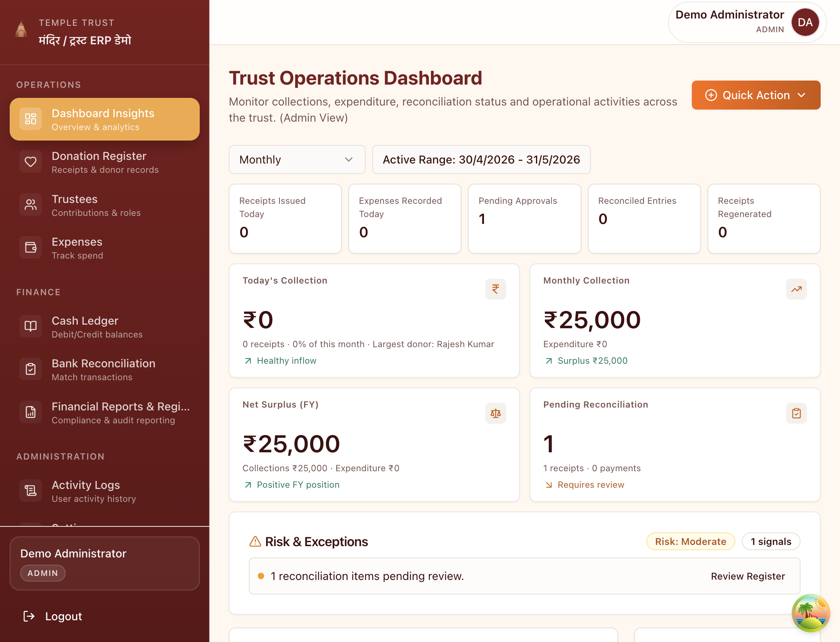
Task: Select Receipts Regenerated stat card
Action: coord(764,219)
